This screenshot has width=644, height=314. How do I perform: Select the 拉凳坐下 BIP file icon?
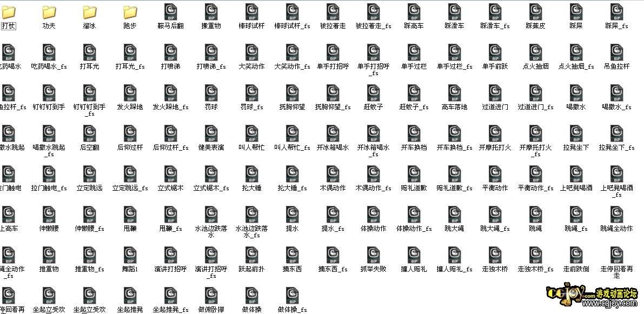coord(576,134)
